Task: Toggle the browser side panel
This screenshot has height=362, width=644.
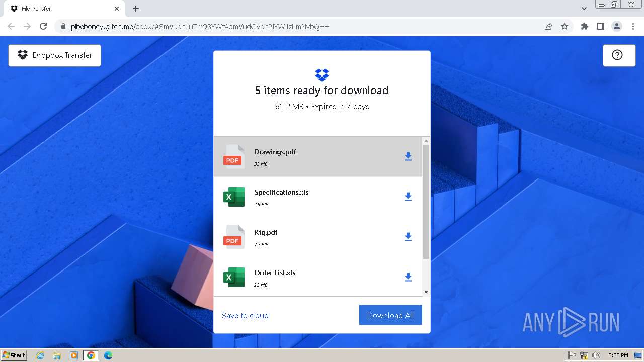Action: pyautogui.click(x=600, y=26)
